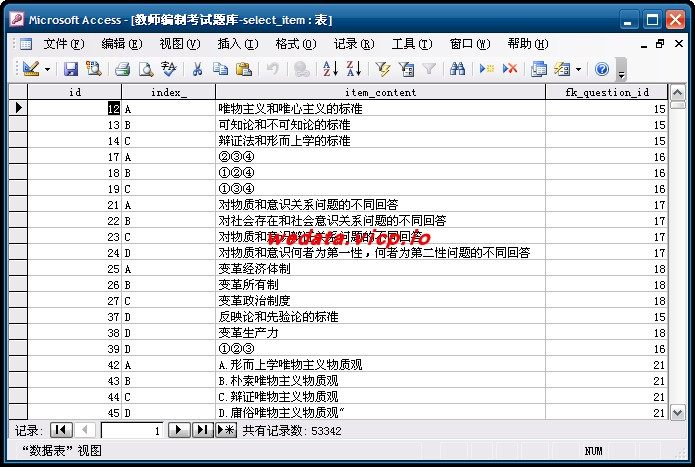
Task: Click the vertical scrollbar down arrow
Action: click(677, 413)
